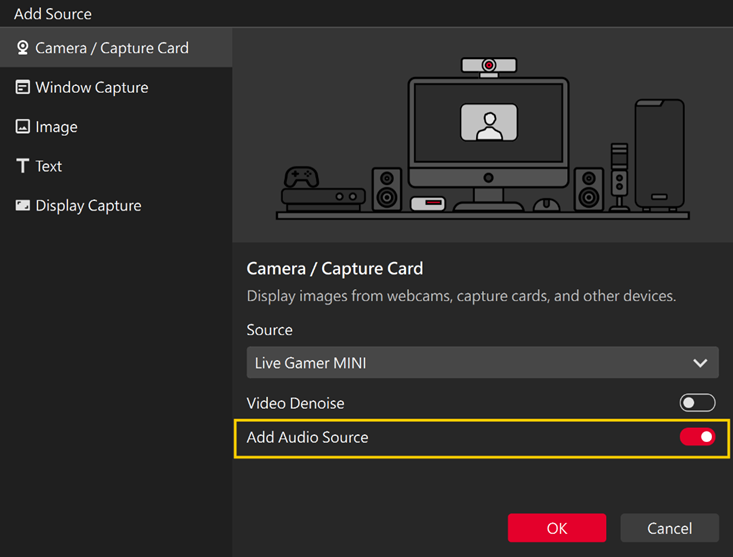Click the chevron arrow in the Source box

tap(701, 363)
